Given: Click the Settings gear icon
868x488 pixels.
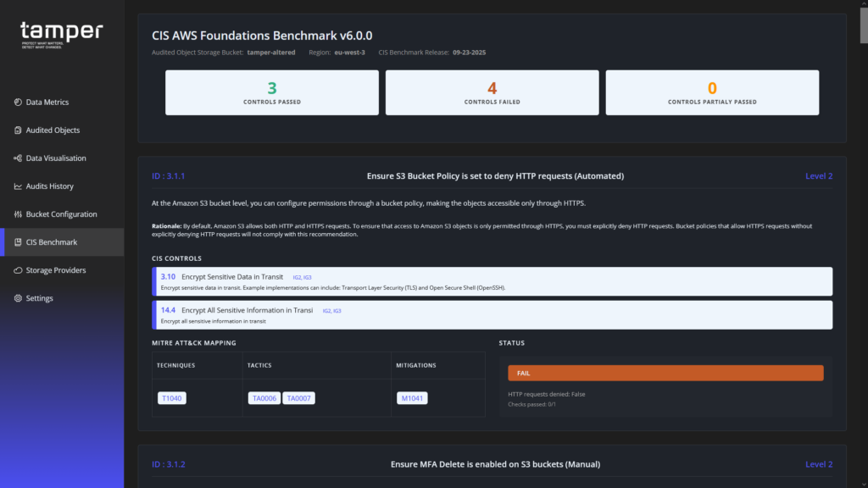Looking at the screenshot, I should pyautogui.click(x=18, y=298).
